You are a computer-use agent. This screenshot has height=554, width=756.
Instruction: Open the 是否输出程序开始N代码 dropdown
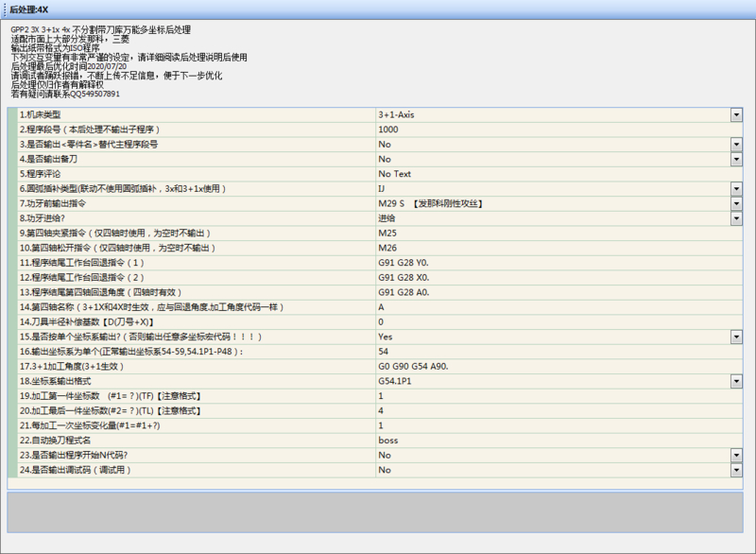[736, 455]
